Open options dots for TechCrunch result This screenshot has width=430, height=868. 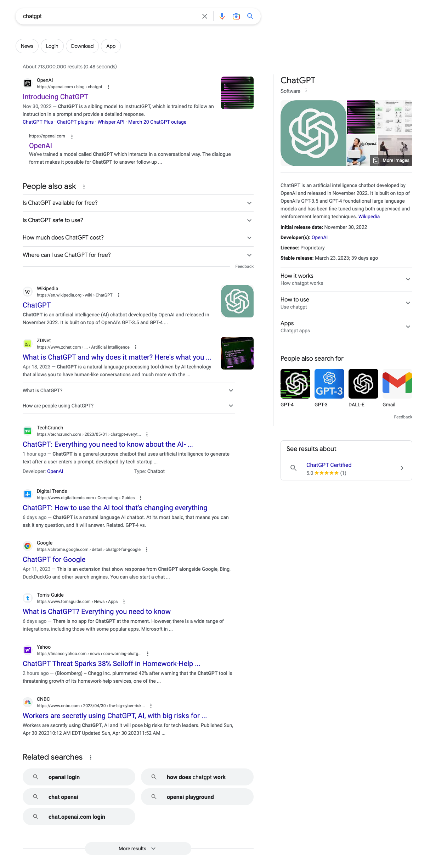click(147, 434)
